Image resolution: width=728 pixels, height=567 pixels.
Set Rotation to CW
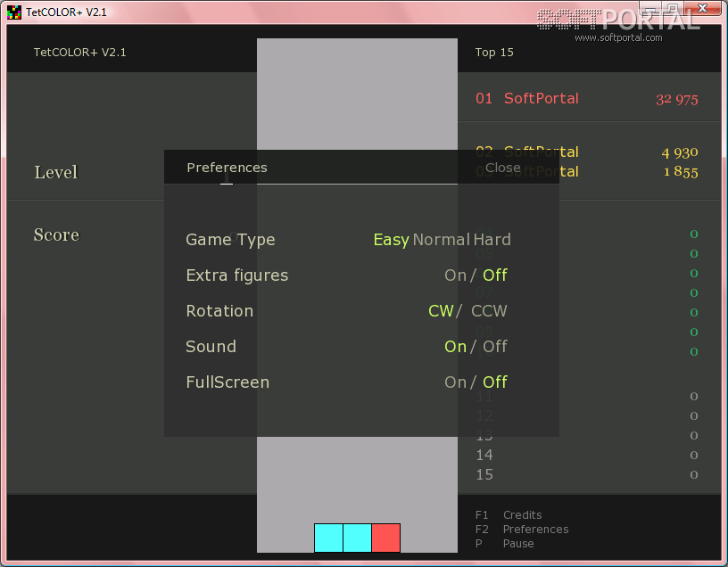coord(441,311)
